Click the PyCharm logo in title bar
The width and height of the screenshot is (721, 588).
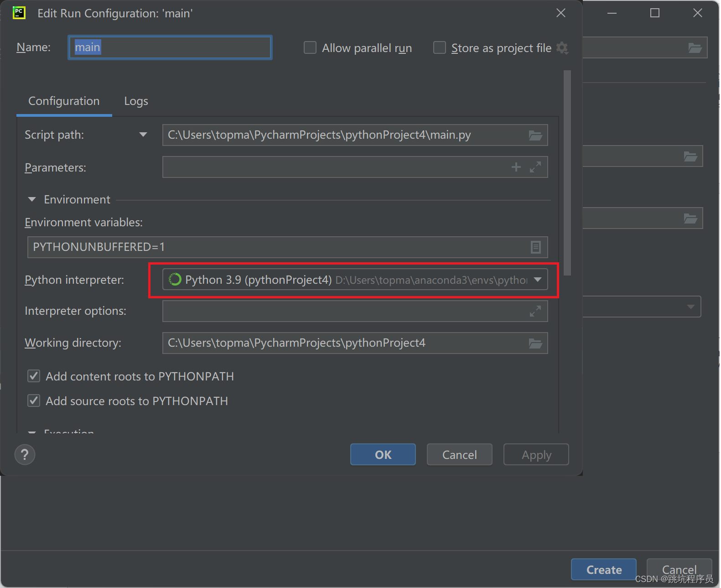point(19,13)
